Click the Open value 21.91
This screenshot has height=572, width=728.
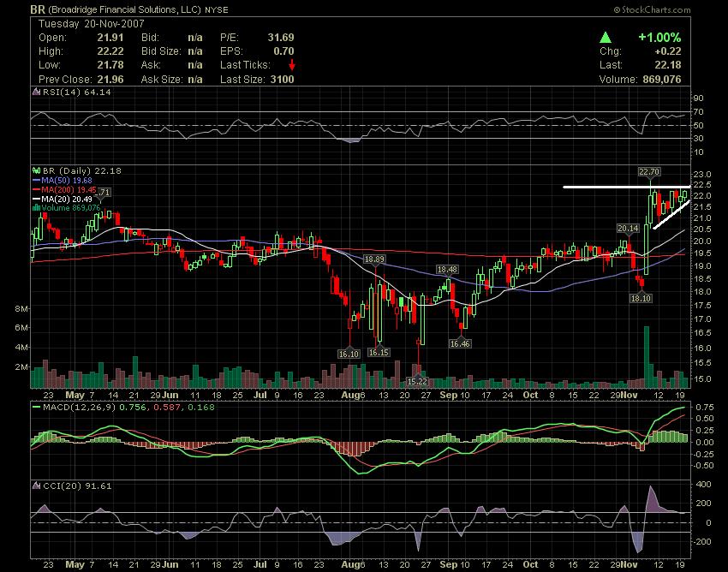pos(110,38)
